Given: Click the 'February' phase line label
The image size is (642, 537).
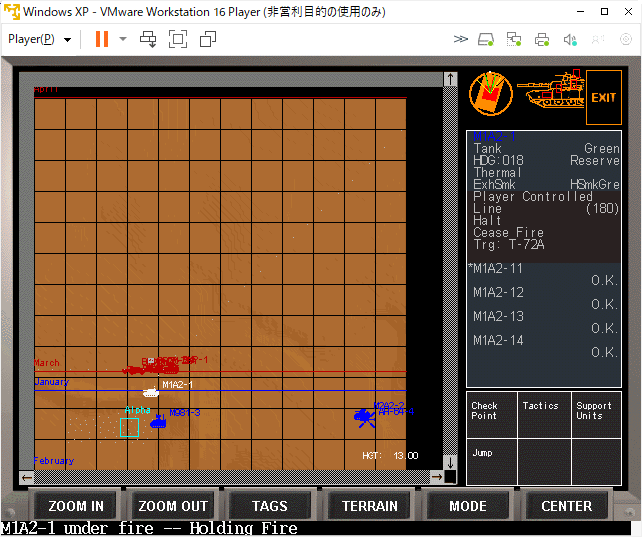Looking at the screenshot, I should (54, 461).
